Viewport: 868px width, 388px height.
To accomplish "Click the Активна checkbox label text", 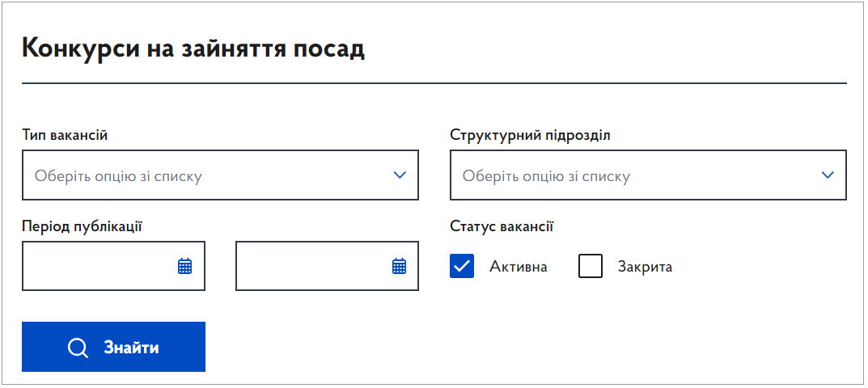I will point(518,267).
